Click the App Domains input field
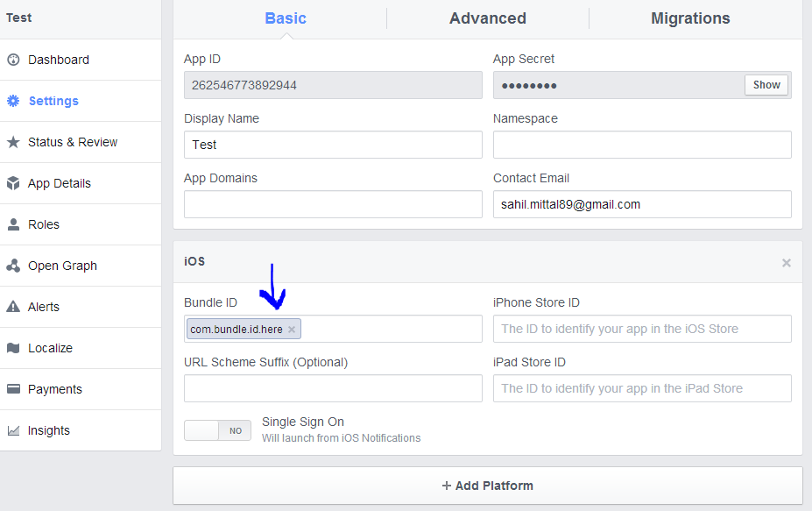The width and height of the screenshot is (812, 511). coord(333,204)
